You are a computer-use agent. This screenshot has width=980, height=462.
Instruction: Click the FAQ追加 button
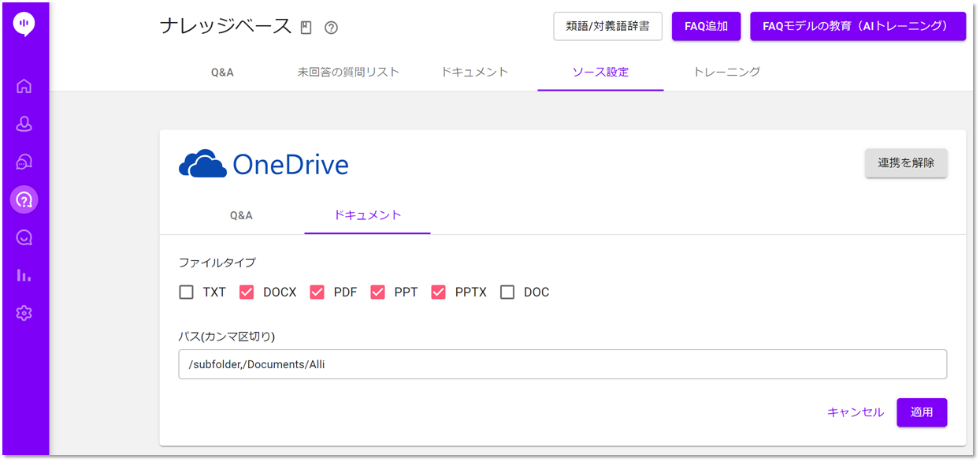[706, 26]
